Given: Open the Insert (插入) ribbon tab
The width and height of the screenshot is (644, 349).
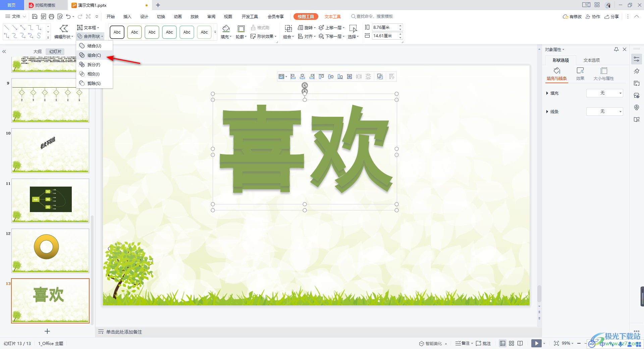Looking at the screenshot, I should 127,16.
